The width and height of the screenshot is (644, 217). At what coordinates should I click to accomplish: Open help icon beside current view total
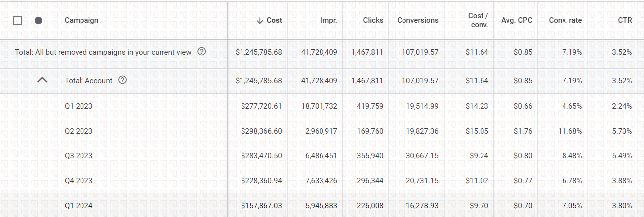pyautogui.click(x=201, y=51)
